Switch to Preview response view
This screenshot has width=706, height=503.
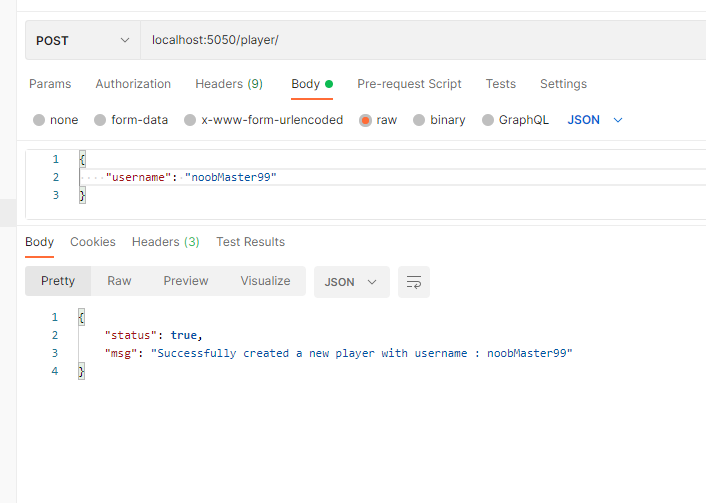[186, 281]
